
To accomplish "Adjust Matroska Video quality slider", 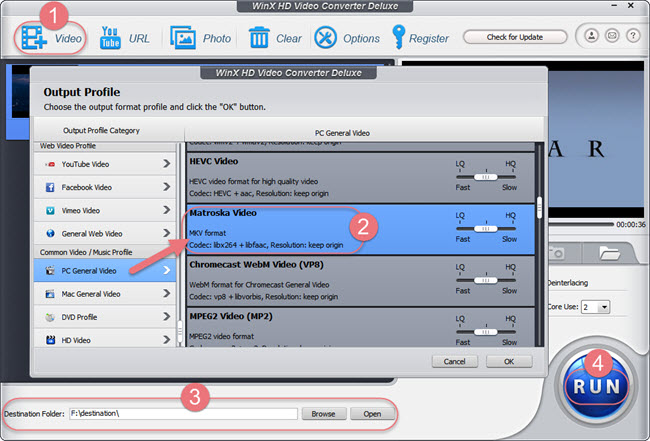I will (x=486, y=229).
